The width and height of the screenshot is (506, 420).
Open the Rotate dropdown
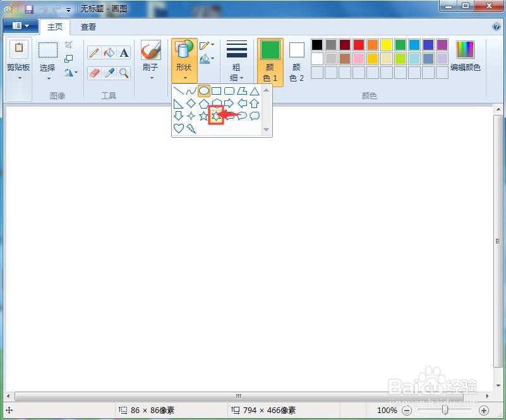tap(70, 73)
